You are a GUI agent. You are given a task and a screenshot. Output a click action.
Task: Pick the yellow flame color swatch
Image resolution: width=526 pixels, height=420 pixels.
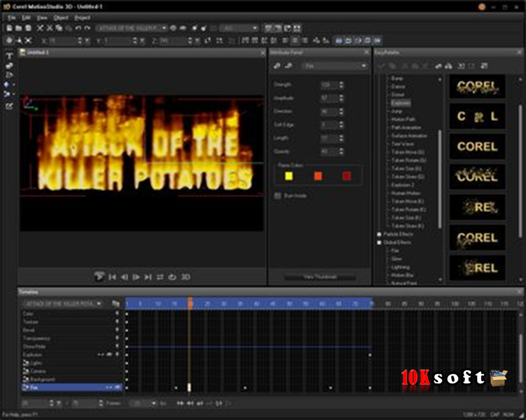point(288,176)
